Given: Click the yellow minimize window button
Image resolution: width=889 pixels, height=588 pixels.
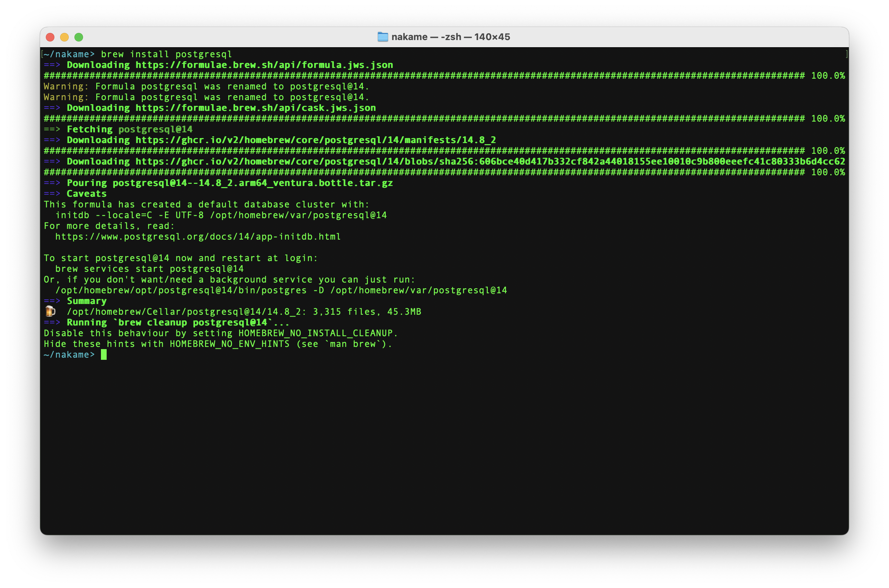Looking at the screenshot, I should (64, 37).
